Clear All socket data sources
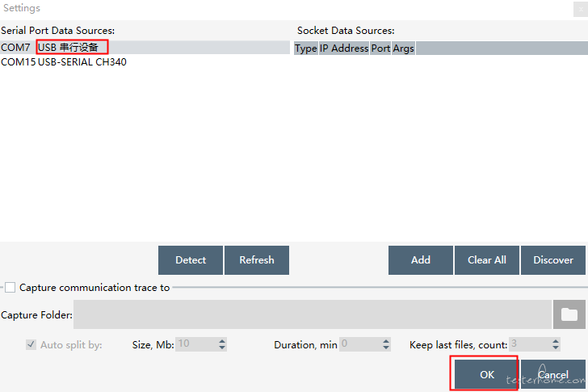Viewport: 588px width, 392px height. click(x=487, y=260)
